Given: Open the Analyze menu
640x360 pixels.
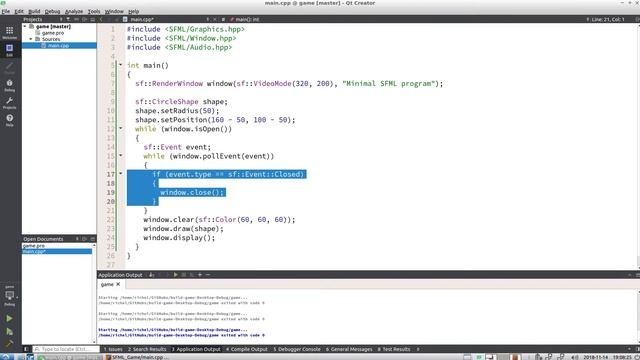Looking at the screenshot, I should [x=74, y=11].
